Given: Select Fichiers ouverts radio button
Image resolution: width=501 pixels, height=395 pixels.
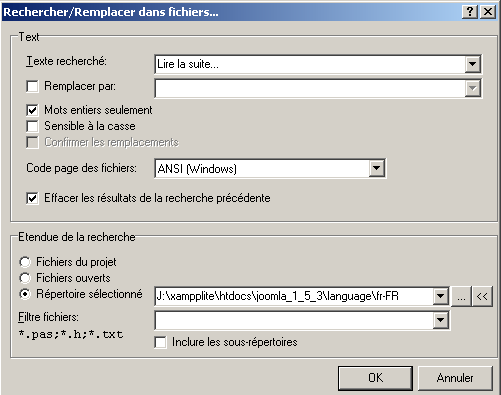Looking at the screenshot, I should [25, 278].
